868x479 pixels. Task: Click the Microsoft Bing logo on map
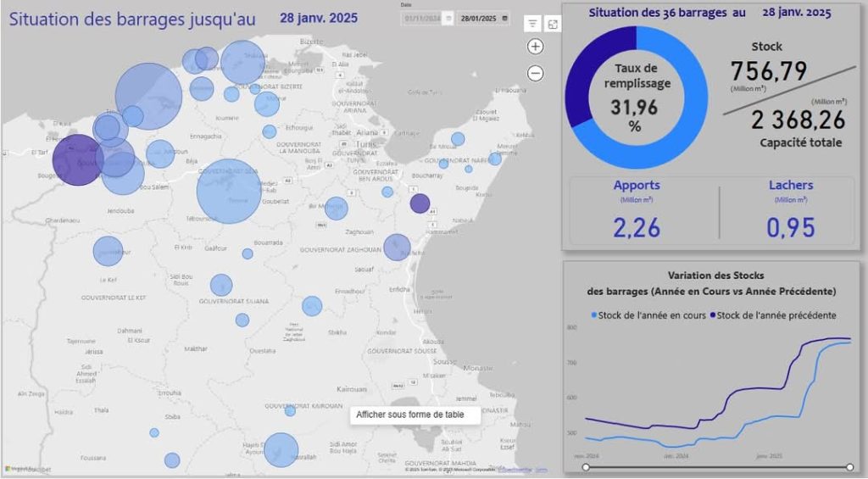pyautogui.click(x=19, y=468)
